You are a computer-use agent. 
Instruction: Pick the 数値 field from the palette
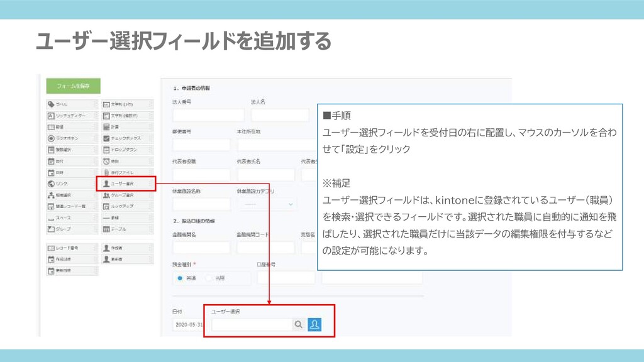click(x=72, y=127)
